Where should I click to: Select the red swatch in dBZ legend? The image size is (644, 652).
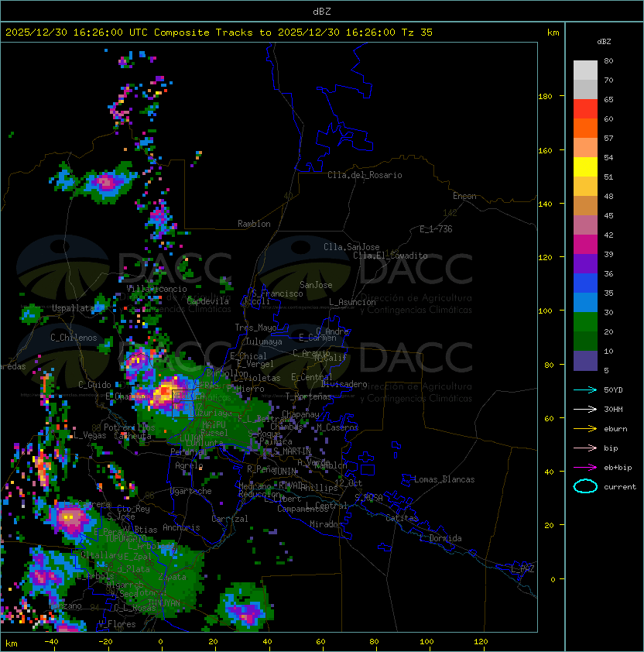tap(585, 108)
